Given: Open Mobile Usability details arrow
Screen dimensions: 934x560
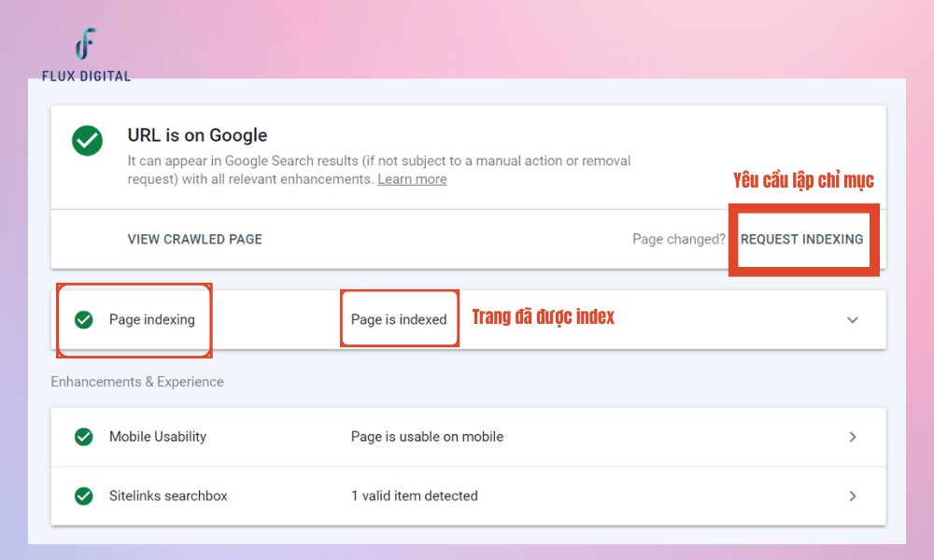Looking at the screenshot, I should (x=853, y=437).
